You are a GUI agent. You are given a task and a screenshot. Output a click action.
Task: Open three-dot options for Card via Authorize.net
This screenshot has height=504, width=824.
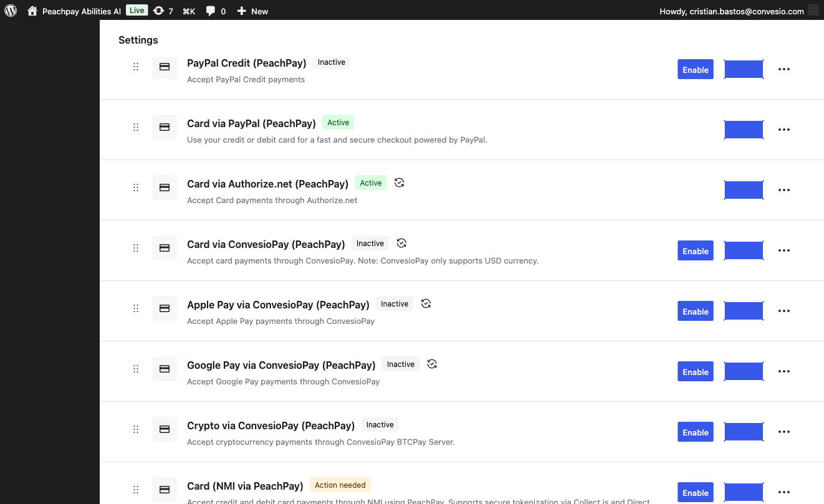pyautogui.click(x=784, y=190)
